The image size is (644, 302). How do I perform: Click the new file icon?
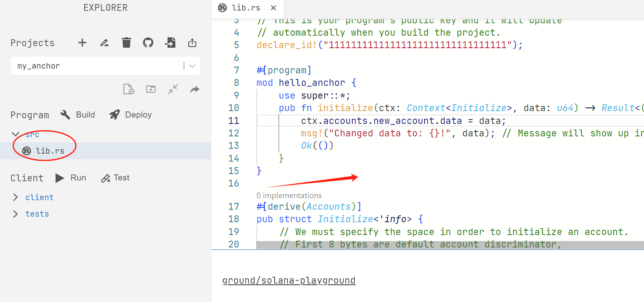129,89
